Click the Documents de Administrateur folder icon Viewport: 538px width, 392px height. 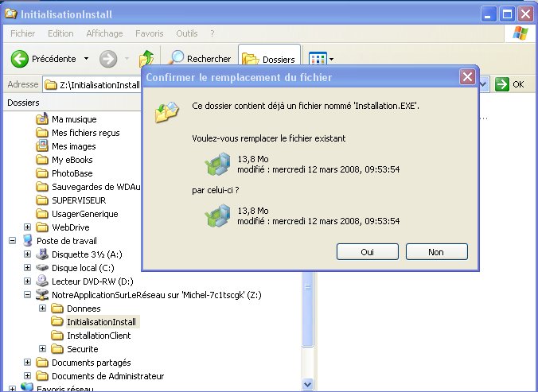coord(42,376)
